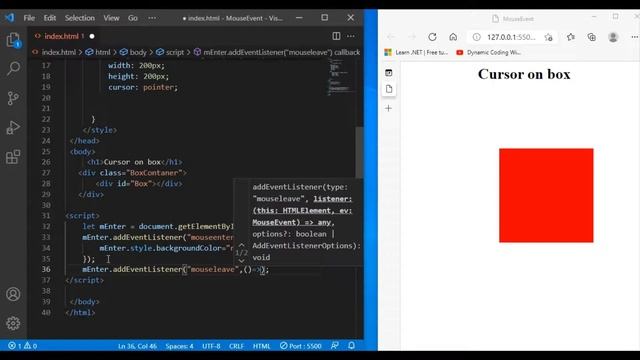Screen dimensions: 640x360
Task: Click Port : 5500 Live Server status
Action: [x=301, y=346]
